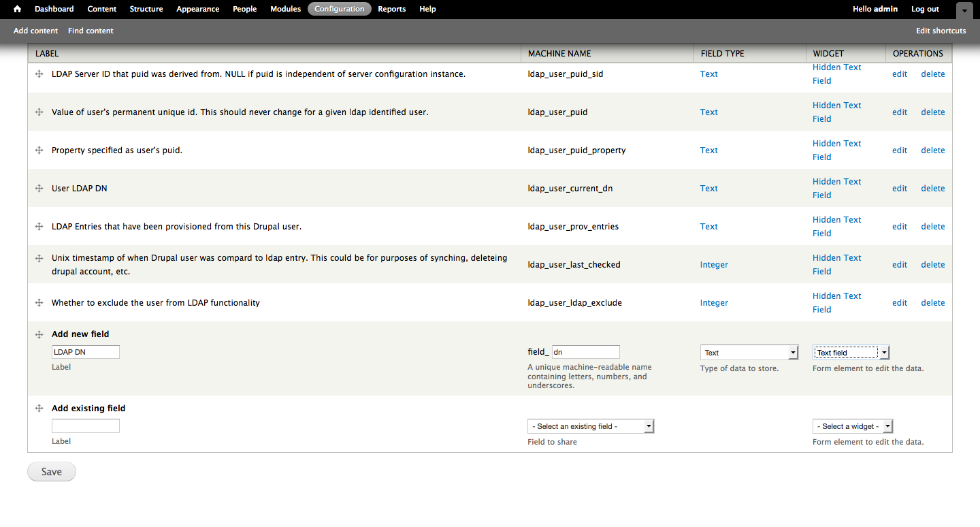Screen dimensions: 980x527
Task: Click the home icon in admin toolbar
Action: (18, 9)
